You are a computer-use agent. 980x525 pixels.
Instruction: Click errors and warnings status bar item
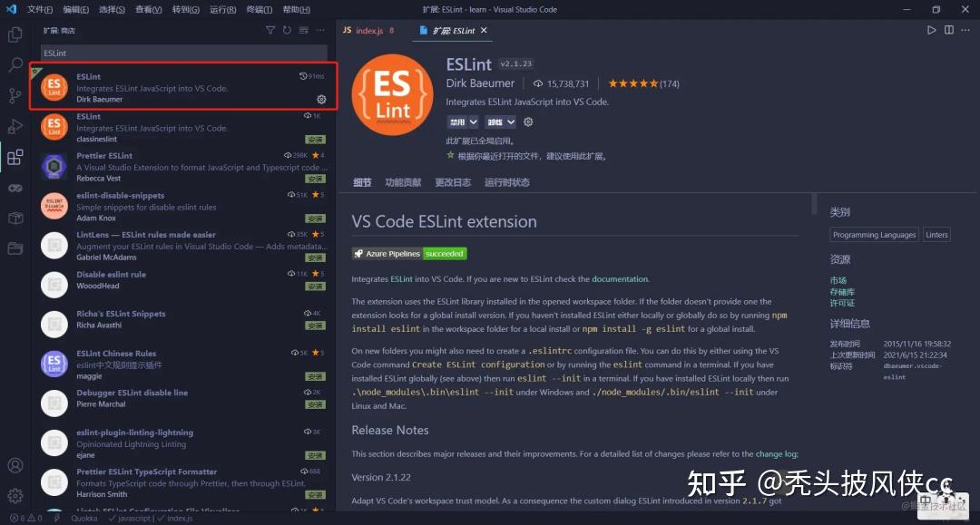point(25,518)
